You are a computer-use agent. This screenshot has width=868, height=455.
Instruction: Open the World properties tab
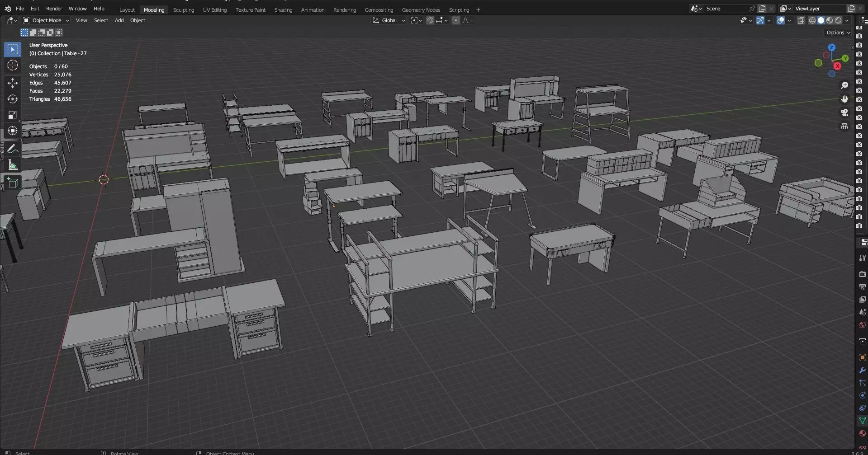pos(862,325)
